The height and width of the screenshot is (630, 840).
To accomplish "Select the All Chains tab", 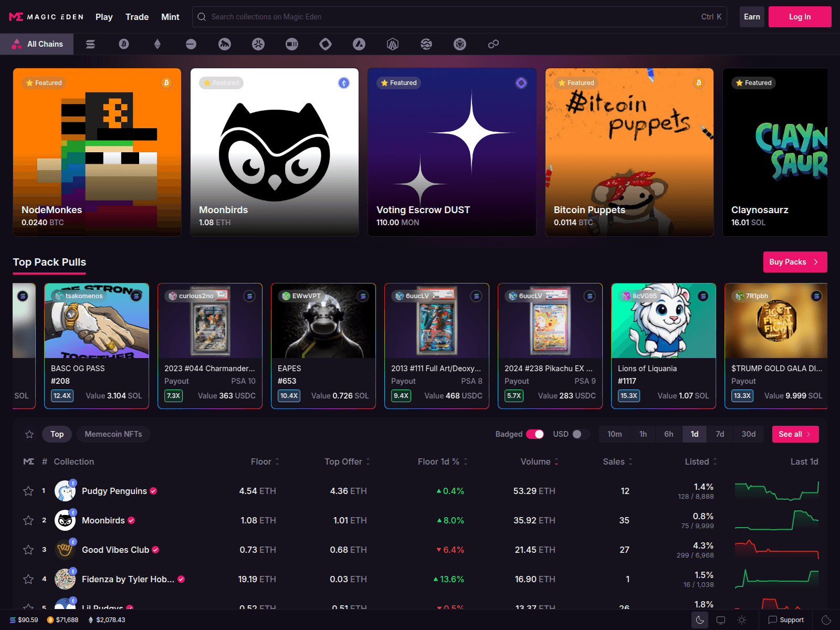I will tap(37, 44).
